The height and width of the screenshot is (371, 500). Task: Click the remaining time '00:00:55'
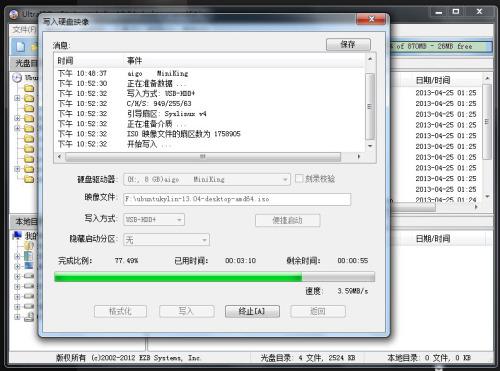pyautogui.click(x=353, y=261)
